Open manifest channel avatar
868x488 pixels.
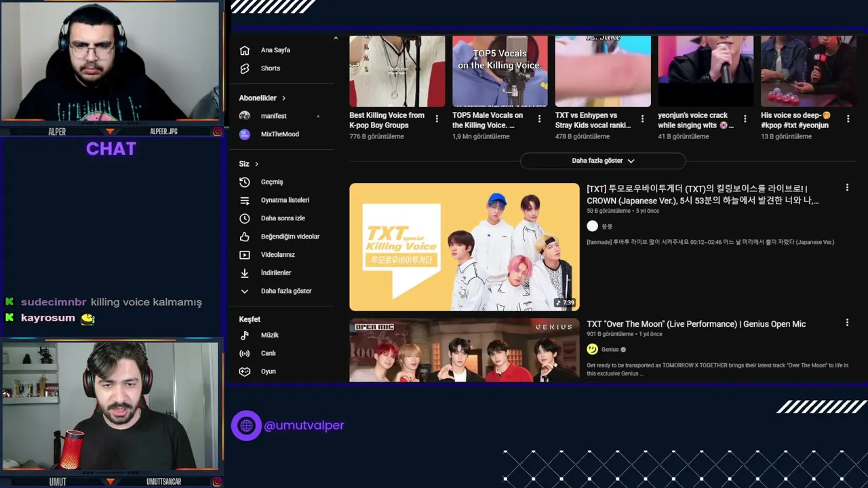(x=245, y=116)
